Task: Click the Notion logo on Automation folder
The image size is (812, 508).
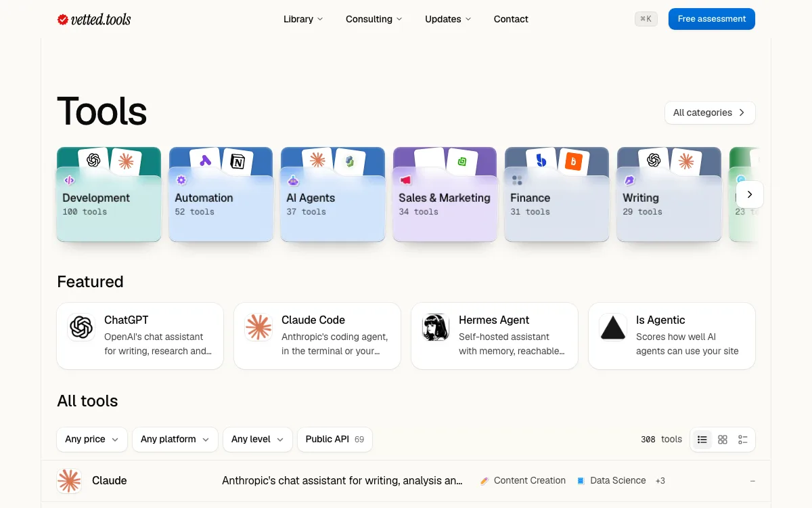Action: click(238, 161)
